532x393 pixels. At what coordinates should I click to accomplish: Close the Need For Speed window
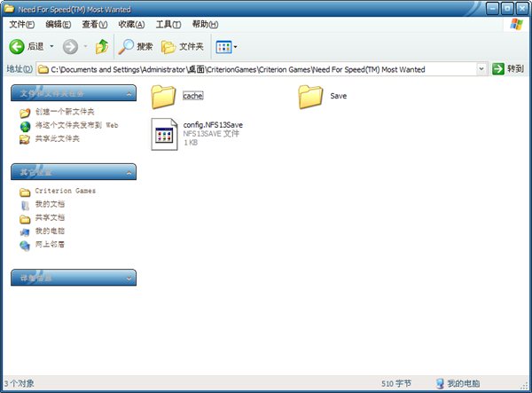(522, 9)
